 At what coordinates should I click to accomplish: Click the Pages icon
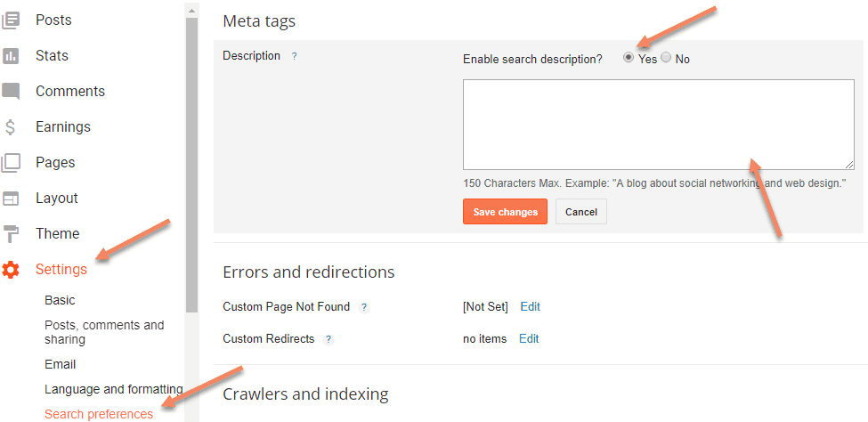(11, 162)
